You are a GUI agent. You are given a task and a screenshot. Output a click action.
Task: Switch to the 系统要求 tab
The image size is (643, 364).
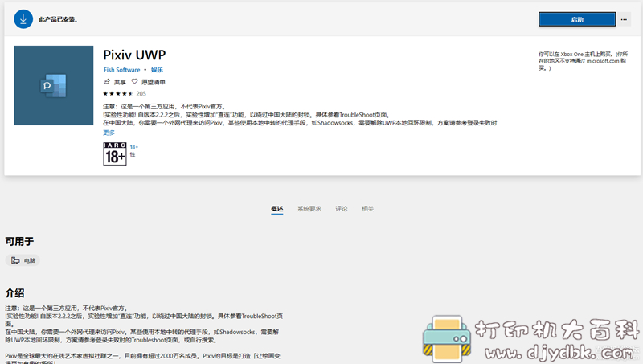click(x=309, y=209)
